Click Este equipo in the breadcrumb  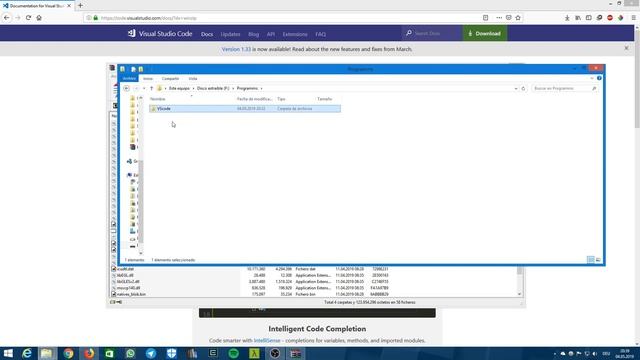point(179,89)
